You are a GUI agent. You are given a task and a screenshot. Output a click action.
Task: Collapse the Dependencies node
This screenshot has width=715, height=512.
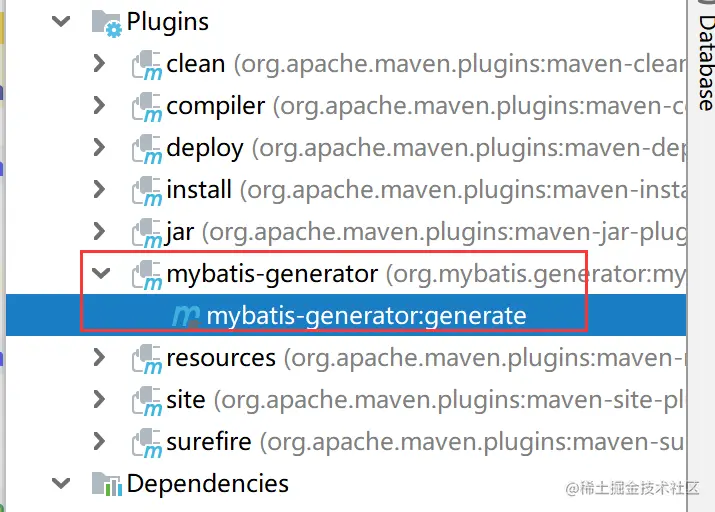(62, 485)
